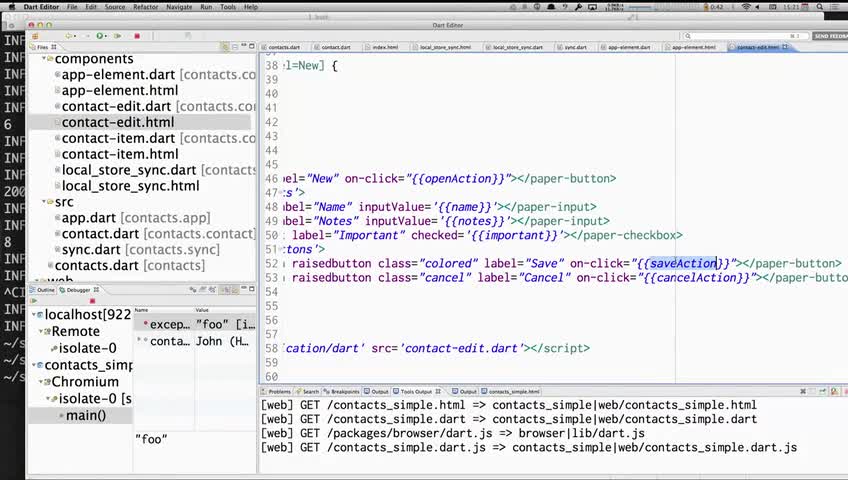Image resolution: width=848 pixels, height=480 pixels.
Task: Switch to the Outline tab
Action: [43, 290]
